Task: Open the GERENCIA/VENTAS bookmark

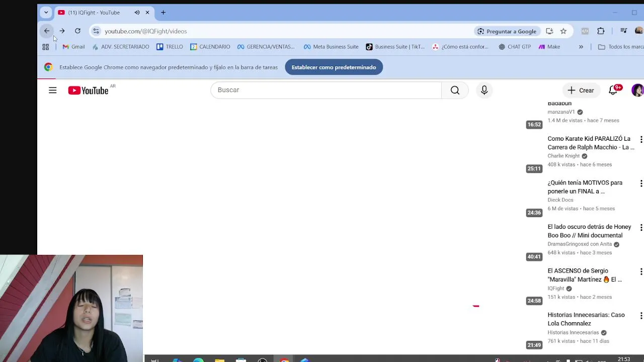Action: (266, 47)
